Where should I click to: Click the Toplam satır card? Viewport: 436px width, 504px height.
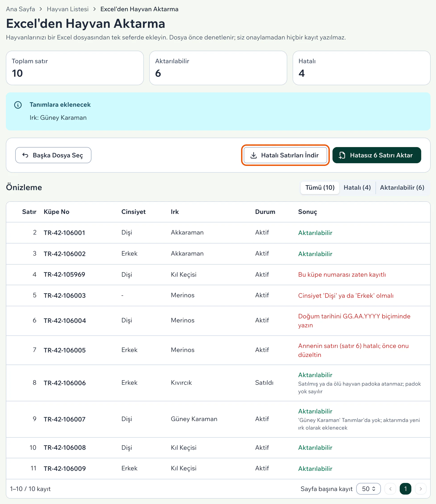(75, 68)
